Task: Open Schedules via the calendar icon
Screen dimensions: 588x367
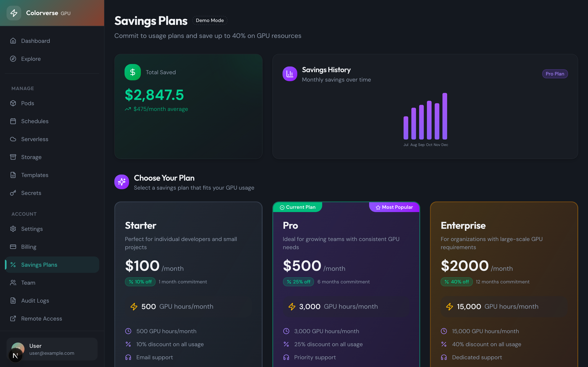Action: point(13,121)
